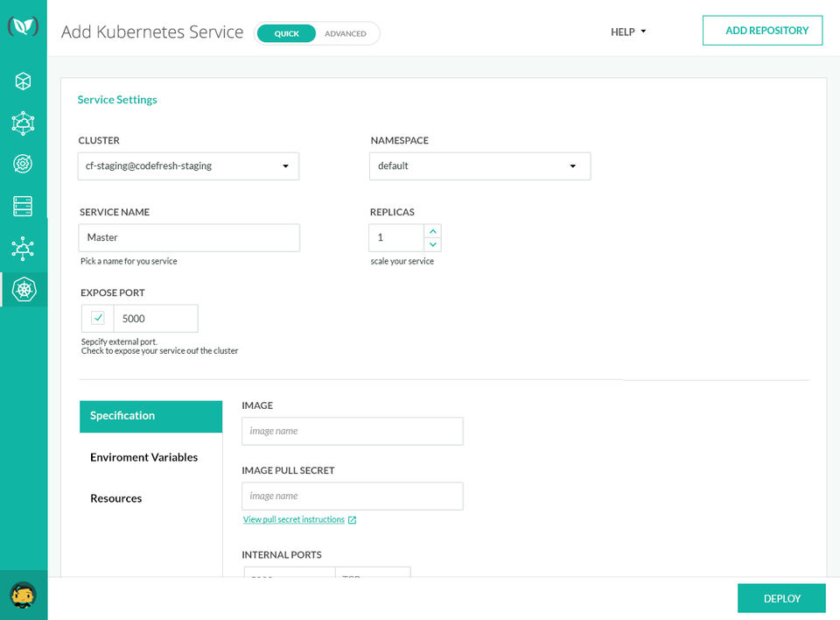The width and height of the screenshot is (840, 620).
Task: Open the Cluster dropdown
Action: tap(188, 166)
